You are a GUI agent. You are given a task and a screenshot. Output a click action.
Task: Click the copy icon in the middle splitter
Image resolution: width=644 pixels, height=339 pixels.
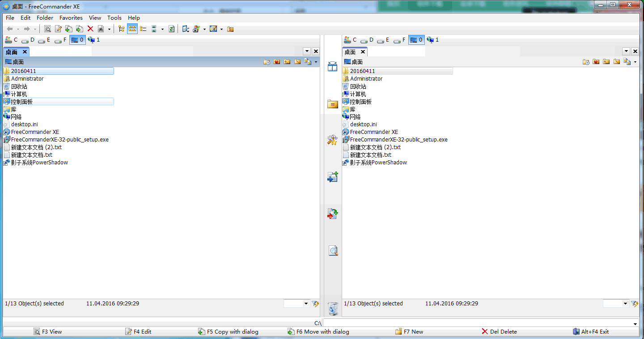click(x=332, y=177)
